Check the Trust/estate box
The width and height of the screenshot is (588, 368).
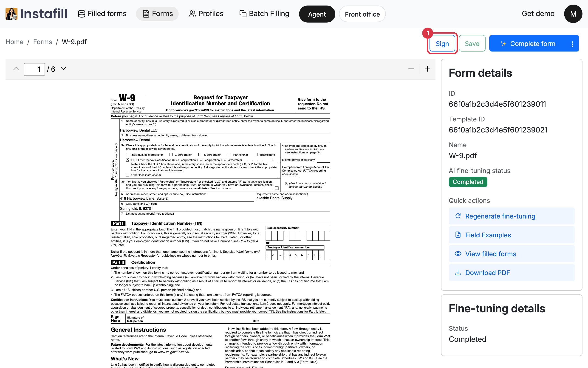point(256,155)
